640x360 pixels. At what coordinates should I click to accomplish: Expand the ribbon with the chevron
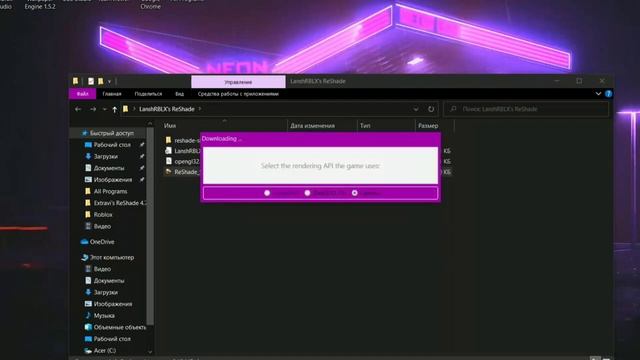[x=598, y=93]
